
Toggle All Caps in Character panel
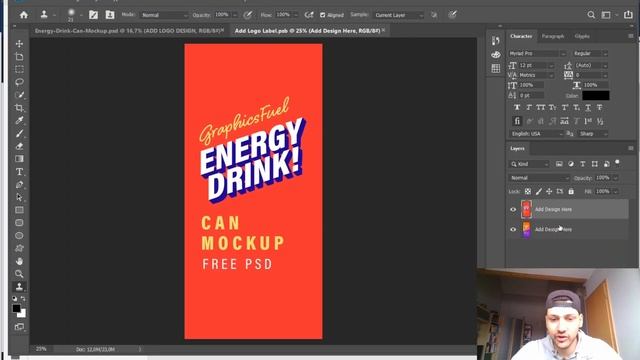(x=541, y=107)
